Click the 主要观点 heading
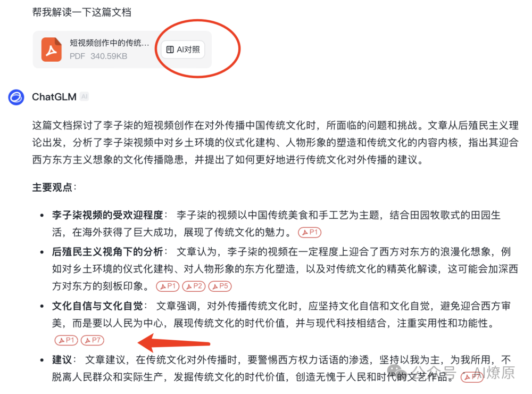 click(52, 187)
